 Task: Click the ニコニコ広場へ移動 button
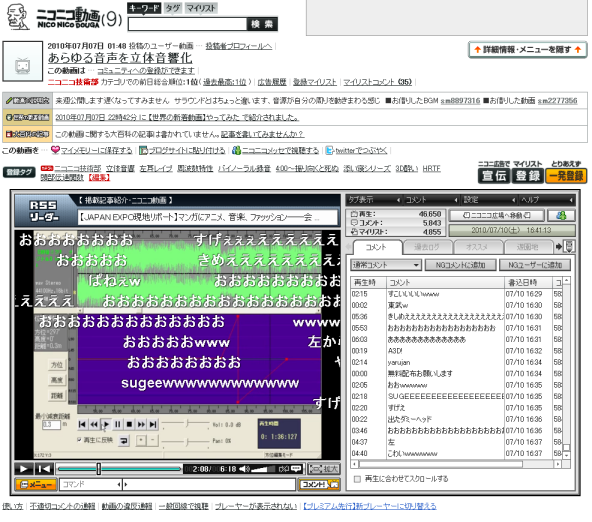click(496, 215)
